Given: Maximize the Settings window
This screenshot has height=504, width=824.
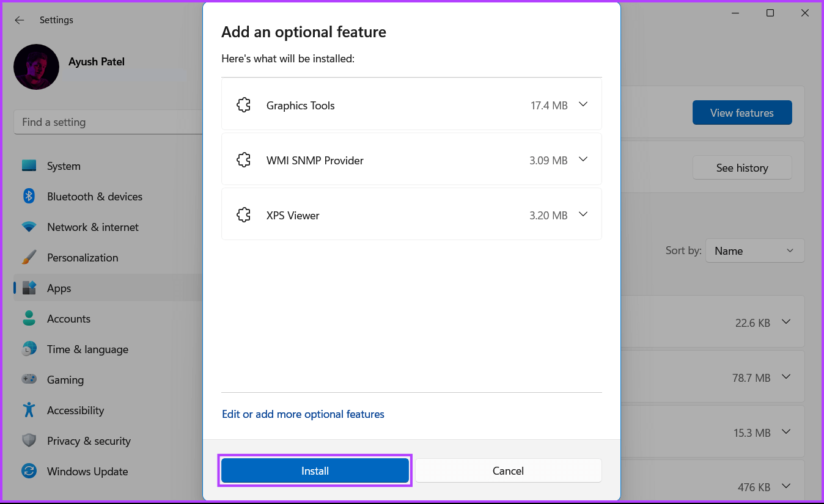Looking at the screenshot, I should click(x=770, y=13).
